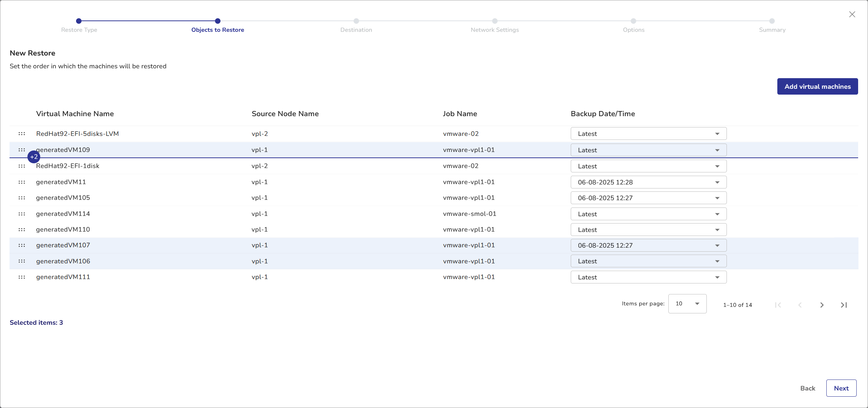Deselect the generatedVM107 row
The image size is (868, 408).
63,245
